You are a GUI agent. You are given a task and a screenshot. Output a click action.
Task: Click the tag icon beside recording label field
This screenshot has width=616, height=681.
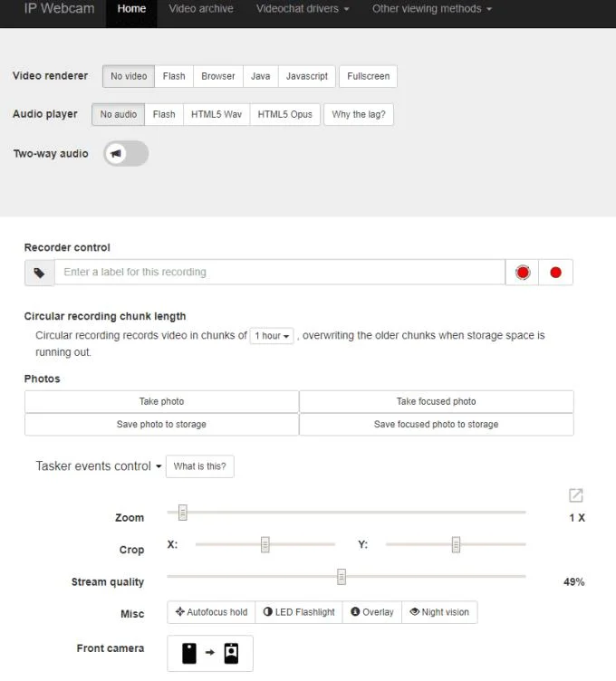pyautogui.click(x=40, y=273)
